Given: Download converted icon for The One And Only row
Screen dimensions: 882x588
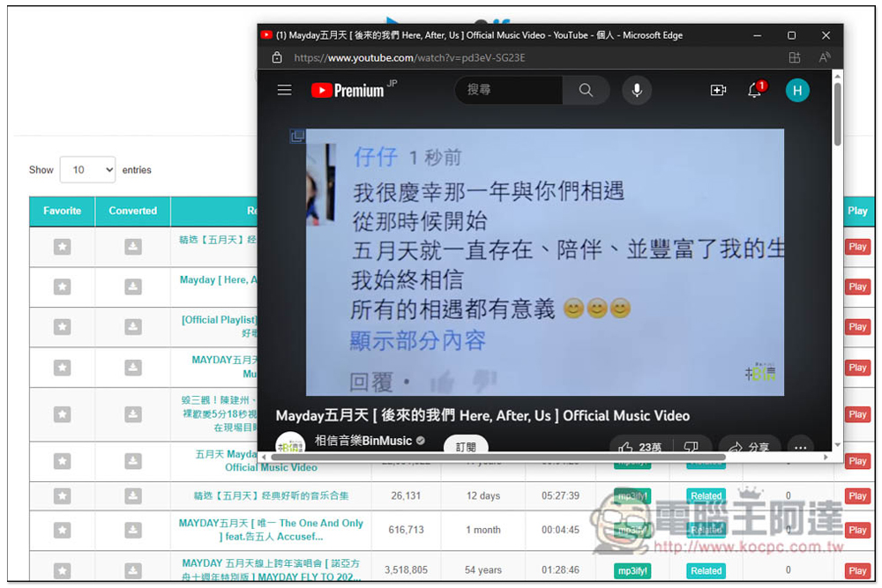Looking at the screenshot, I should (133, 530).
